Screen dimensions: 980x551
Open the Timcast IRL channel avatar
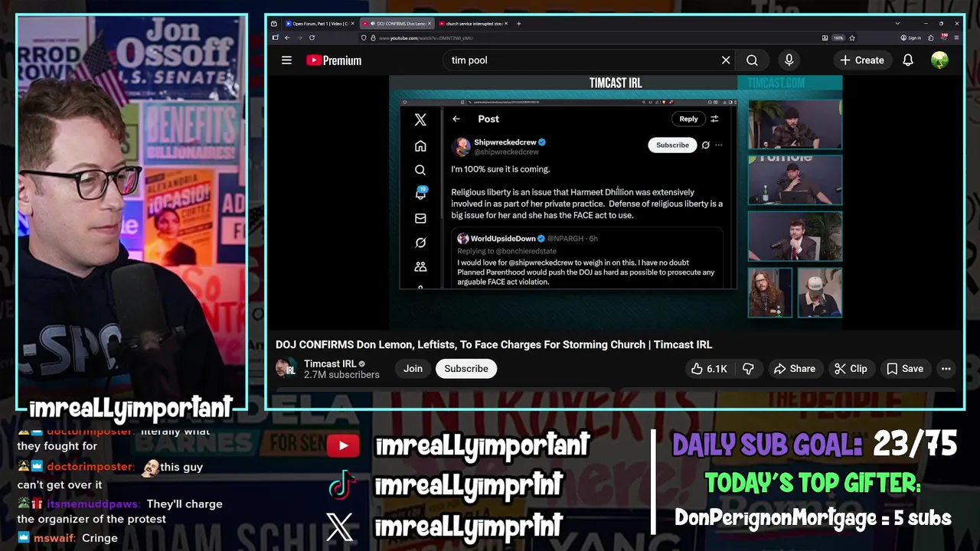(286, 369)
